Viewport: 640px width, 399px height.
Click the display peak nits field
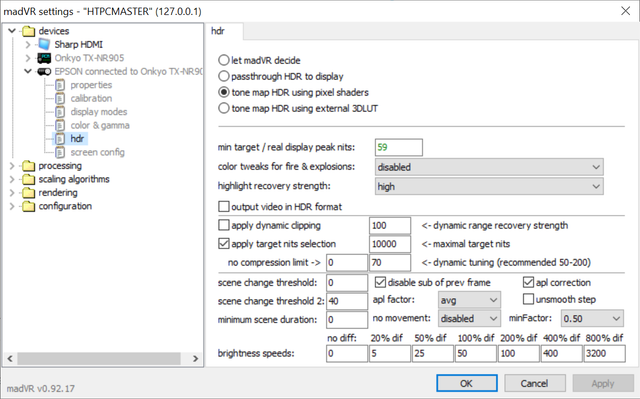[x=399, y=147]
